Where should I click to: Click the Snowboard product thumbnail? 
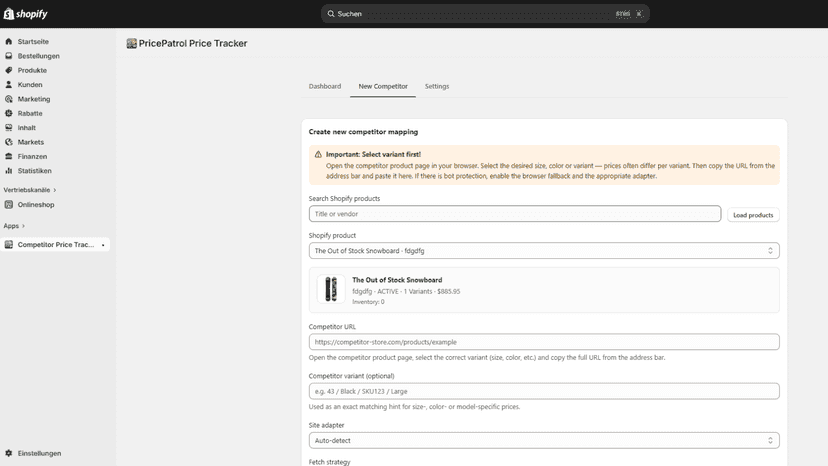coord(331,289)
